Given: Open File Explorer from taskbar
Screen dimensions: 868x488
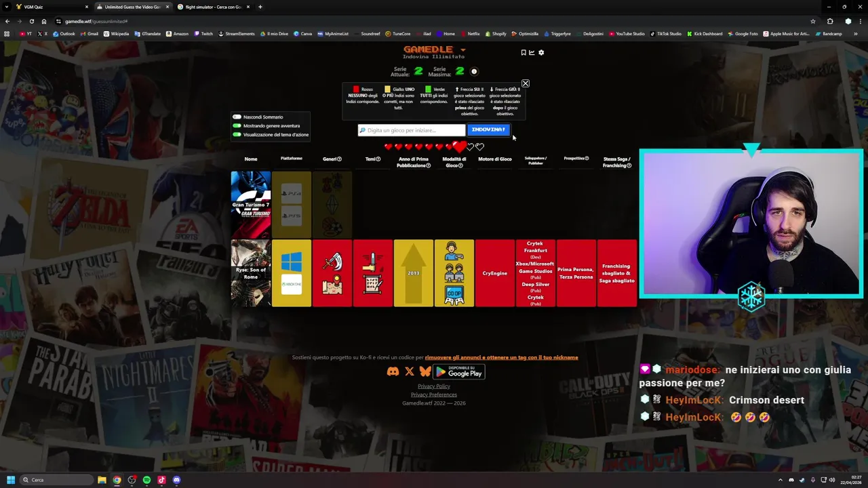Looking at the screenshot, I should click(x=102, y=480).
